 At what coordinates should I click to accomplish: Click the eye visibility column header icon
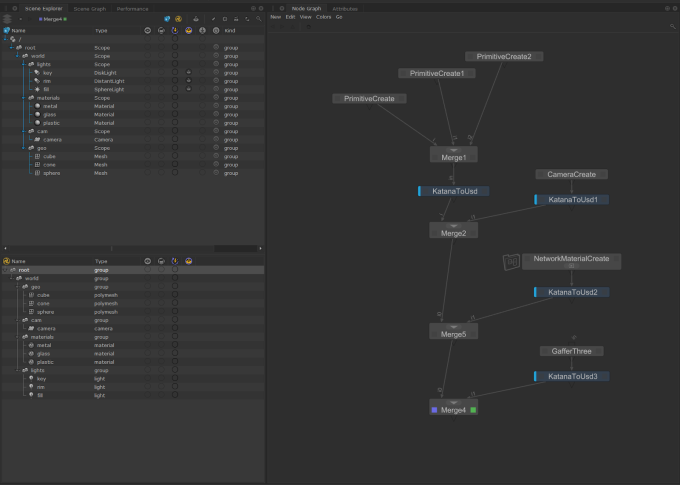click(147, 30)
